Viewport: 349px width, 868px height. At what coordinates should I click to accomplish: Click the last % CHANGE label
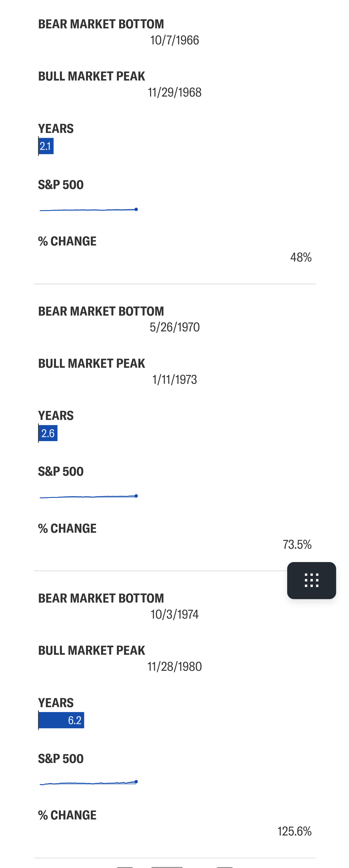coord(67,815)
